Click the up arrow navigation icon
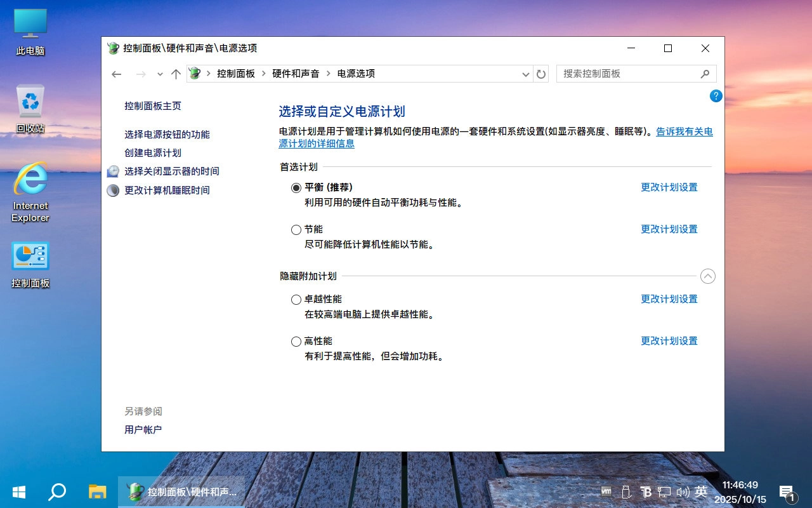The image size is (812, 508). pos(176,74)
